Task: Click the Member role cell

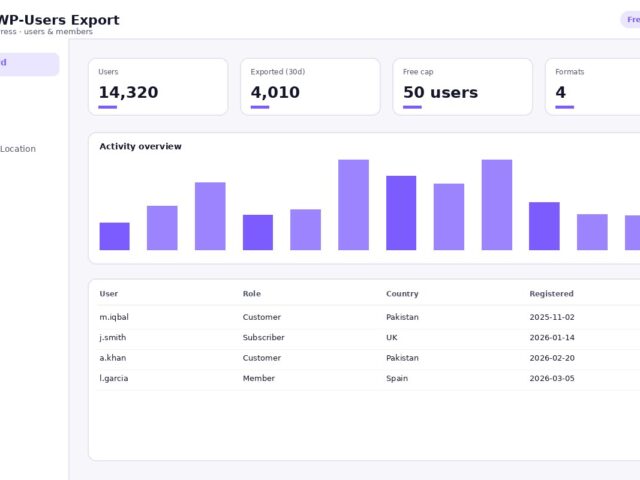Action: (258, 378)
